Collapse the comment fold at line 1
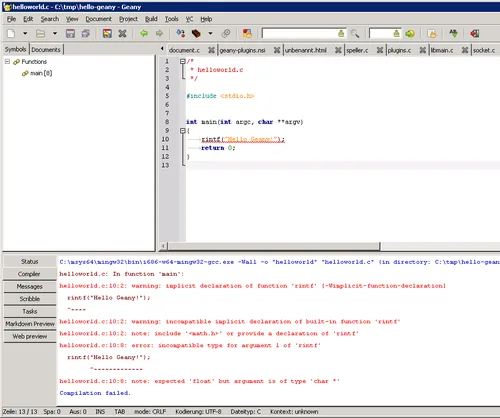The width and height of the screenshot is (500, 418). [x=183, y=61]
